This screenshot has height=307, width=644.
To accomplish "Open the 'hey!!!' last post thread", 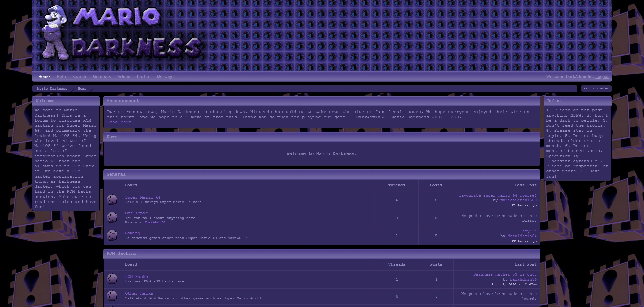I will [529, 231].
